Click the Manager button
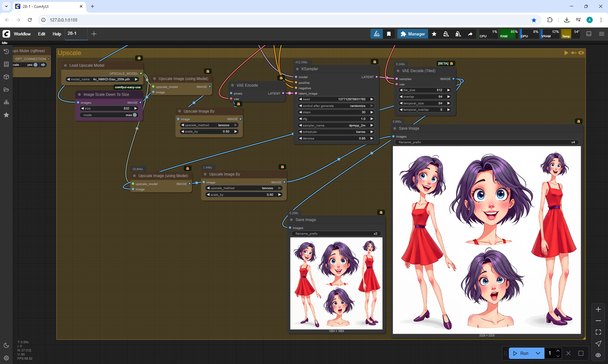 pyautogui.click(x=413, y=34)
